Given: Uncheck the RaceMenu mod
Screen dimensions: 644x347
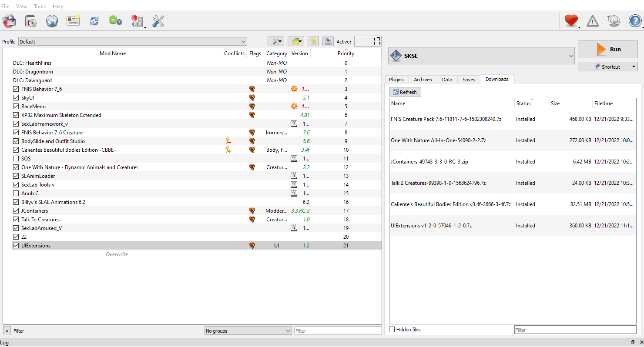Looking at the screenshot, I should point(16,107).
